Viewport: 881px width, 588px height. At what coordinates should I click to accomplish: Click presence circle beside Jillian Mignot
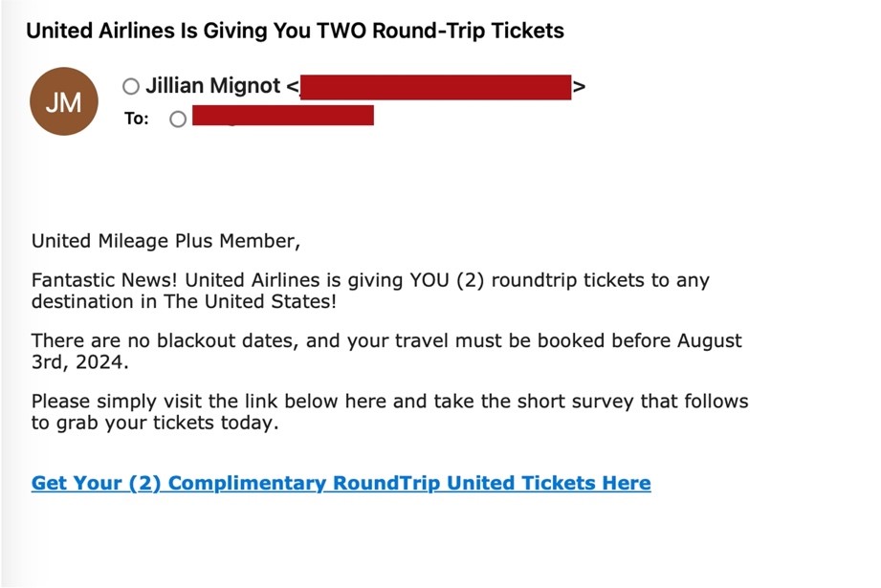coord(131,87)
